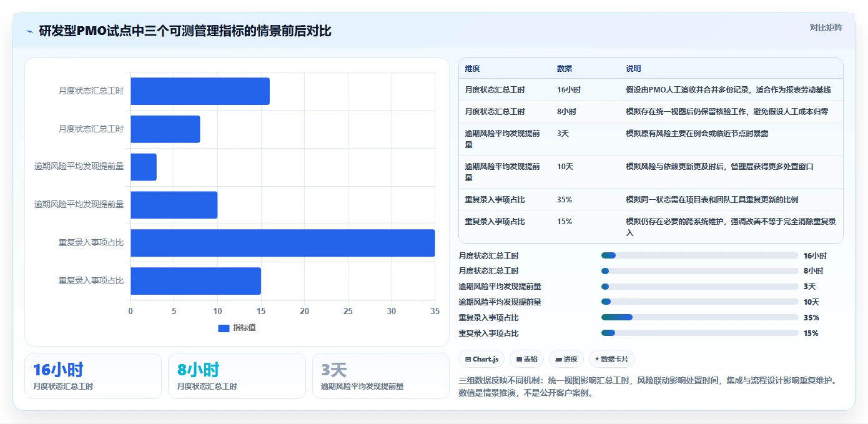Click the lightning icon before the dashboard title

click(x=29, y=31)
